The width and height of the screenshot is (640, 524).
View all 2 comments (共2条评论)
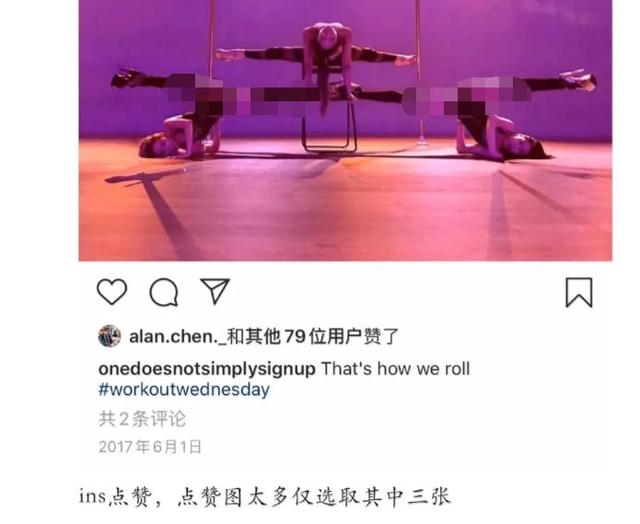(x=142, y=419)
